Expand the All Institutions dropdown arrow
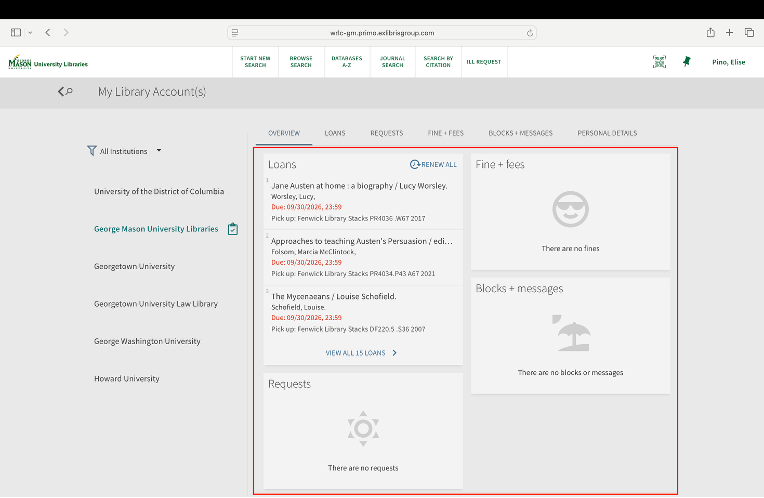The height and width of the screenshot is (498, 764). click(159, 151)
